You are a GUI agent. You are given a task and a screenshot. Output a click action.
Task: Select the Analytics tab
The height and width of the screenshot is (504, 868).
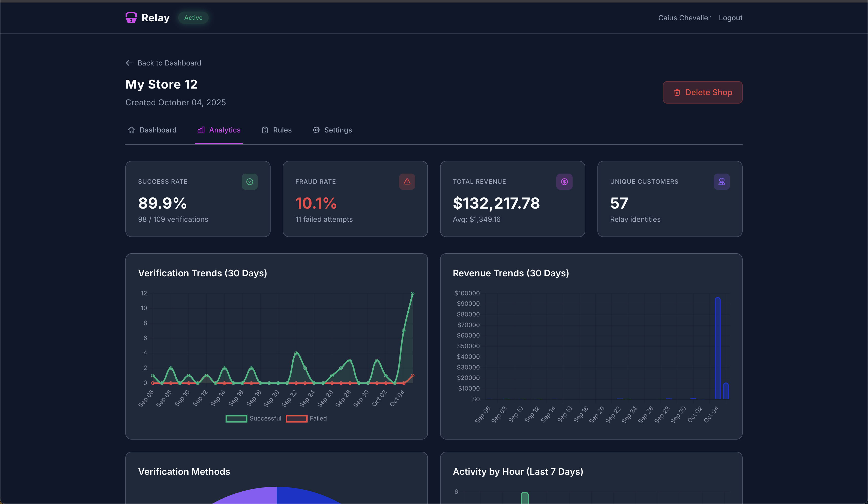tap(219, 130)
